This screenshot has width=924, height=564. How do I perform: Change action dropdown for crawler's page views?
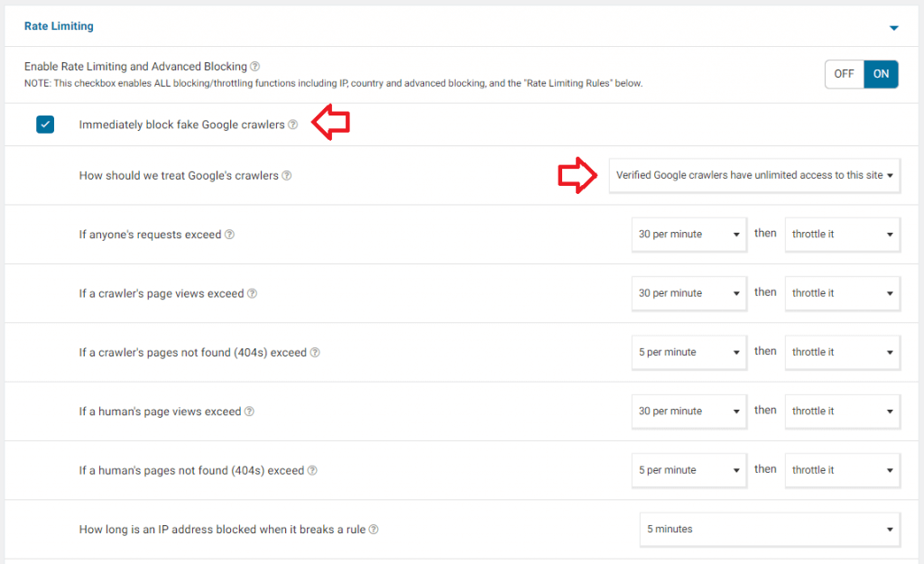[843, 293]
